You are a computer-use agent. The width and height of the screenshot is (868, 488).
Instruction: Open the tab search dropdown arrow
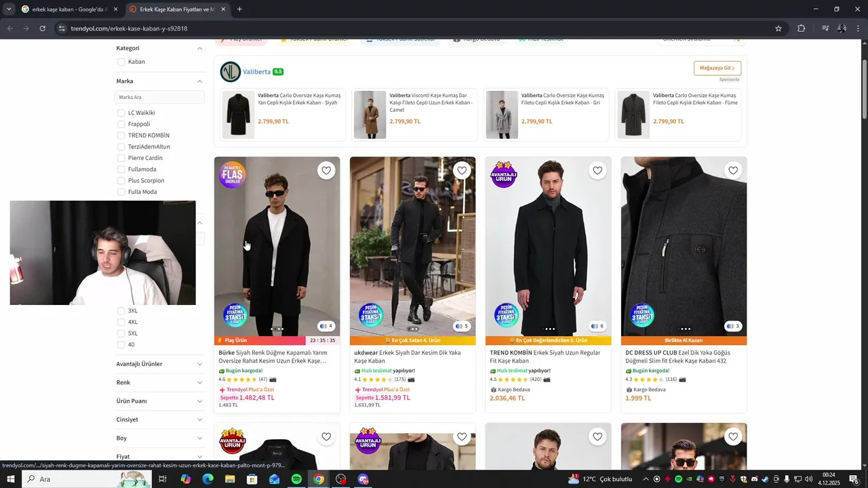click(9, 9)
